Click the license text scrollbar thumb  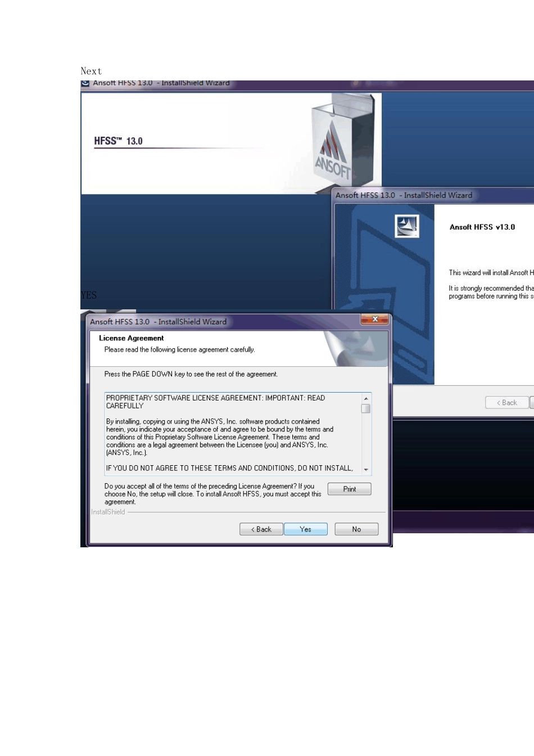pos(366,408)
